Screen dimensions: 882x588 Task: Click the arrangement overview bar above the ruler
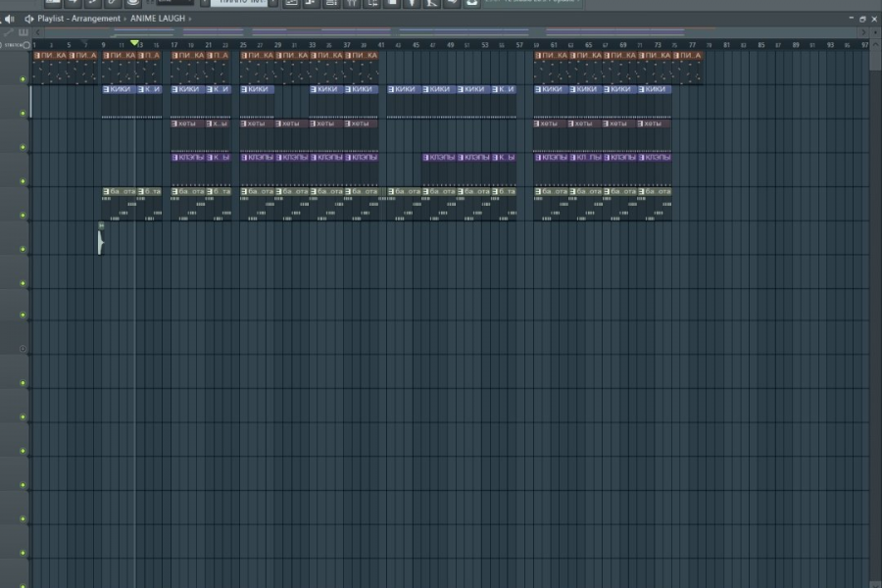pyautogui.click(x=450, y=32)
